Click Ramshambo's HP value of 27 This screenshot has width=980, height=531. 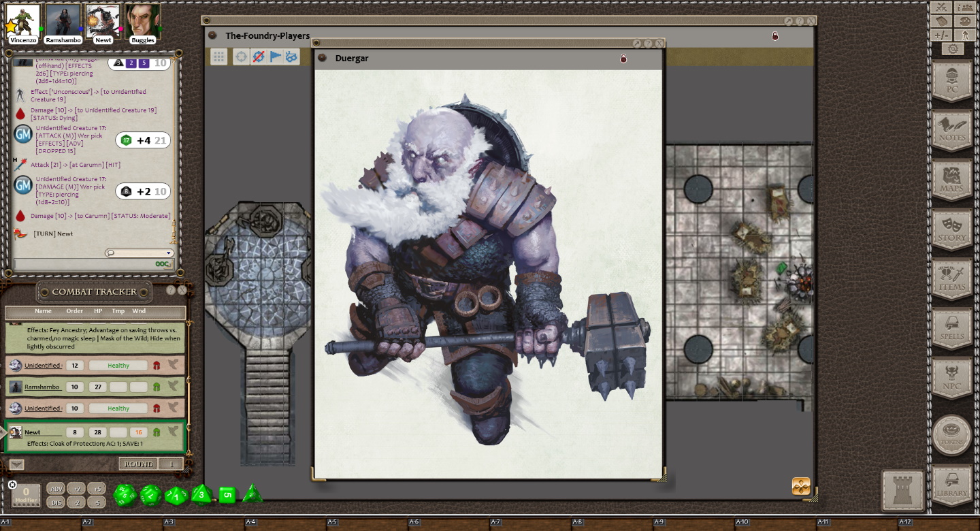click(97, 387)
